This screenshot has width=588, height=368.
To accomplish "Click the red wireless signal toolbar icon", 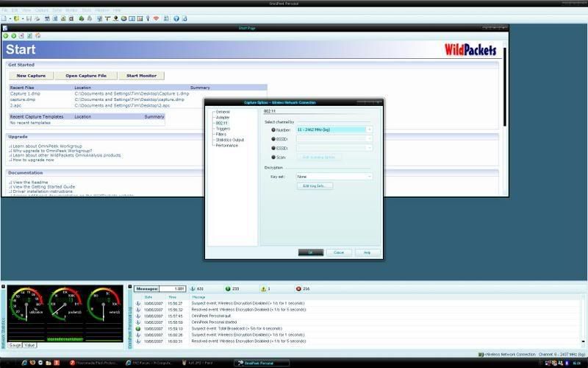I will tap(156, 18).
